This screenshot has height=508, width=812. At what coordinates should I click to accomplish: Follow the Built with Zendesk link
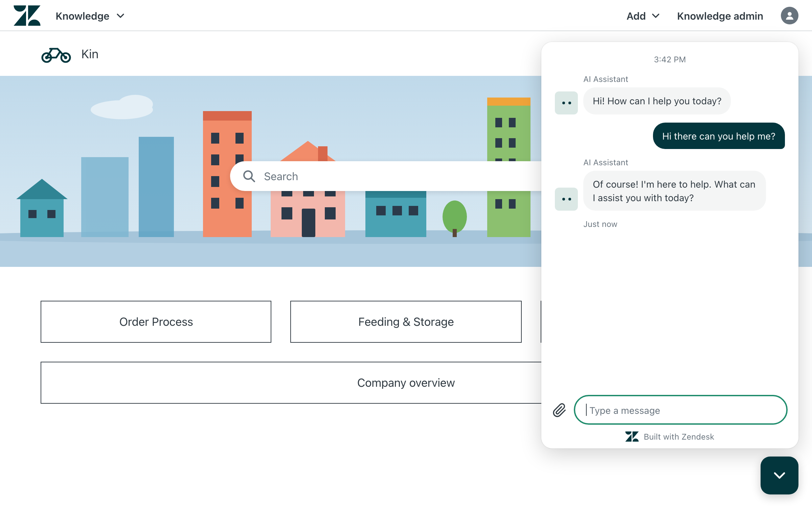[670, 437]
